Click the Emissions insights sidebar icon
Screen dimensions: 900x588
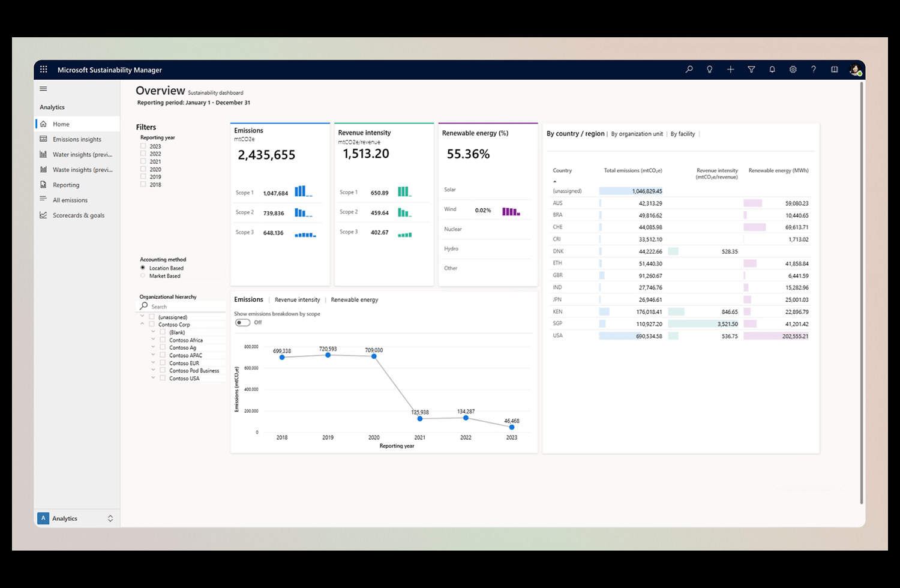tap(43, 139)
